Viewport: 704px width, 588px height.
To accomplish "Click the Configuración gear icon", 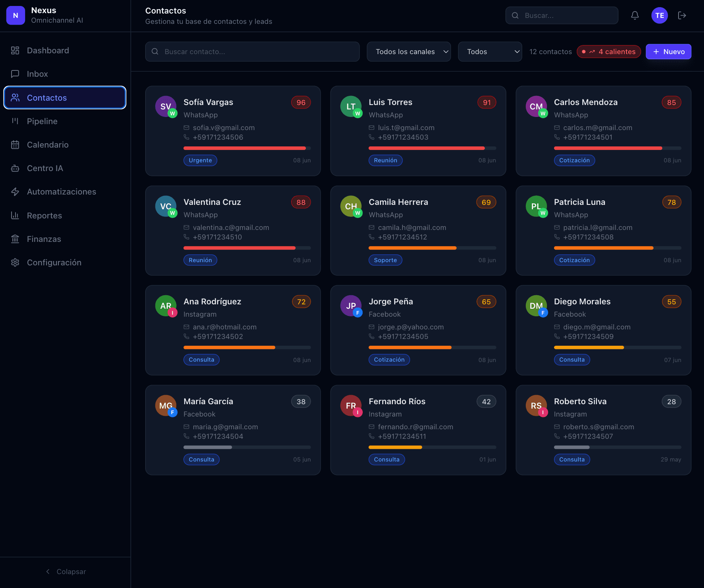I will (15, 263).
